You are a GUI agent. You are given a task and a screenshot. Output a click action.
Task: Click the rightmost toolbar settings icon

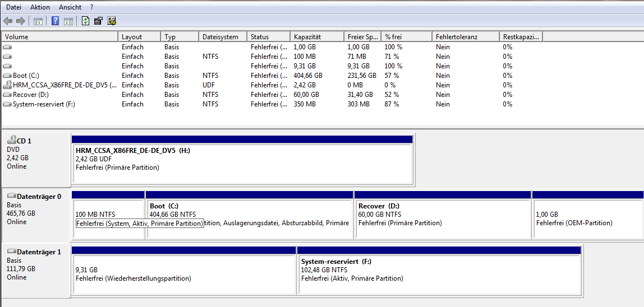[x=112, y=21]
